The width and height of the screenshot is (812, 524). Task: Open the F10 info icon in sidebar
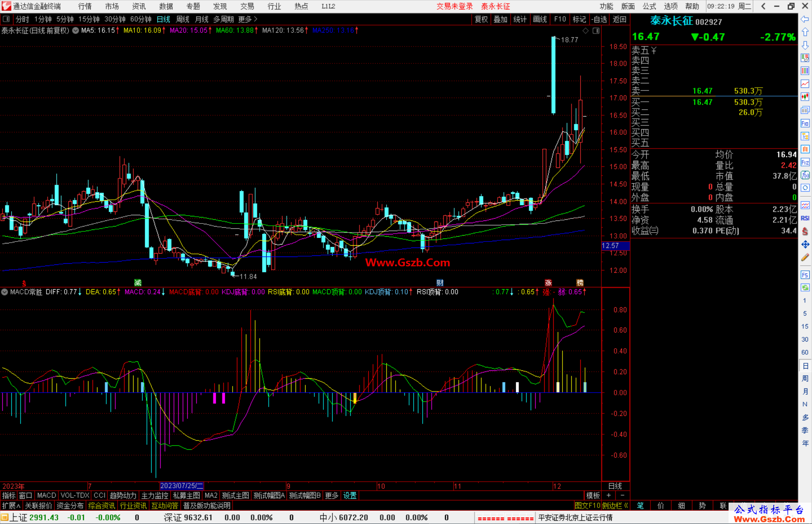[805, 123]
